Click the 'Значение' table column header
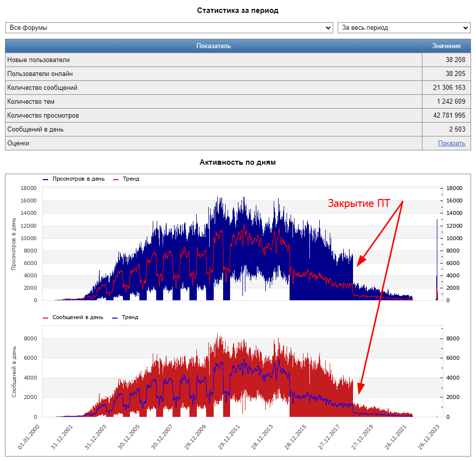This screenshot has width=476, height=461. [446, 46]
